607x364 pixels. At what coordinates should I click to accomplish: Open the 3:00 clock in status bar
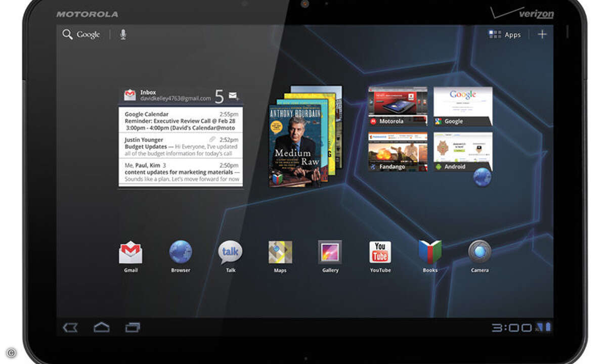pos(512,328)
